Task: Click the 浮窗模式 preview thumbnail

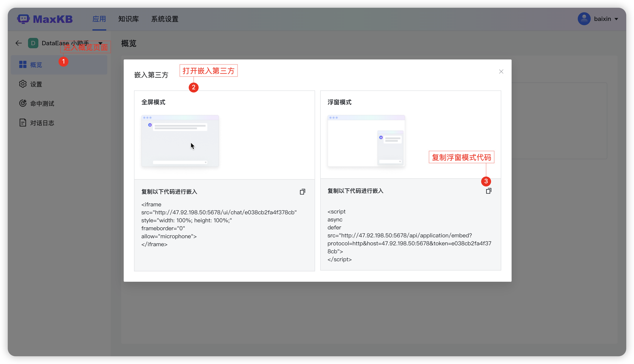Action: click(366, 141)
